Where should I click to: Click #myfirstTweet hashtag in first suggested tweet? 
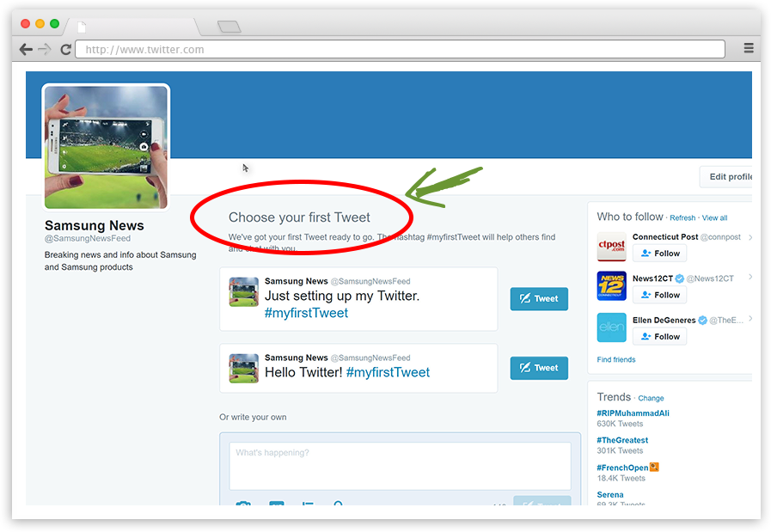[306, 313]
